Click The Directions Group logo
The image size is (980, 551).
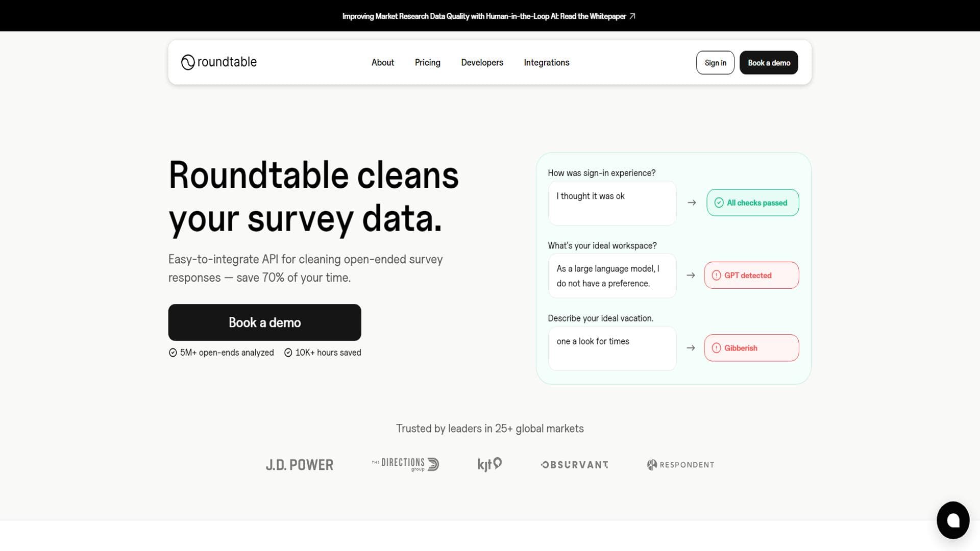tap(405, 464)
